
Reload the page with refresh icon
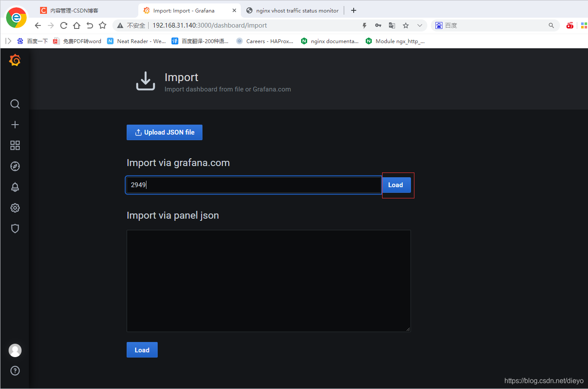click(x=64, y=25)
